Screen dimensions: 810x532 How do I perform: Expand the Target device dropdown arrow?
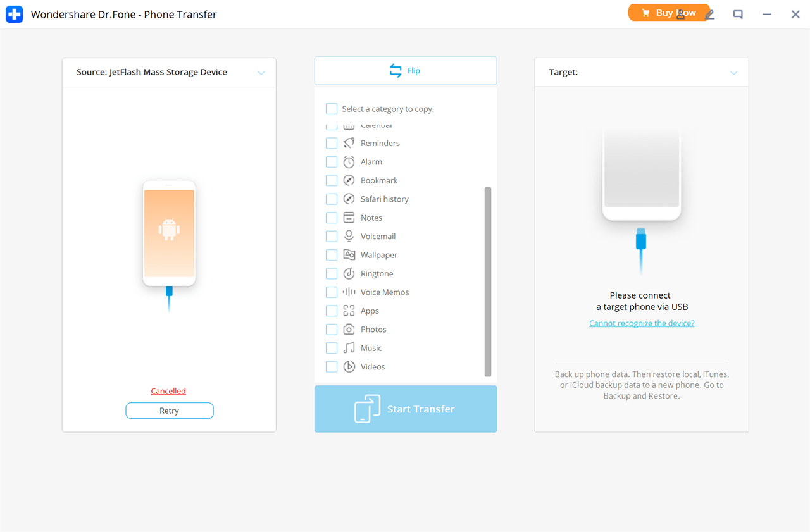click(x=734, y=73)
